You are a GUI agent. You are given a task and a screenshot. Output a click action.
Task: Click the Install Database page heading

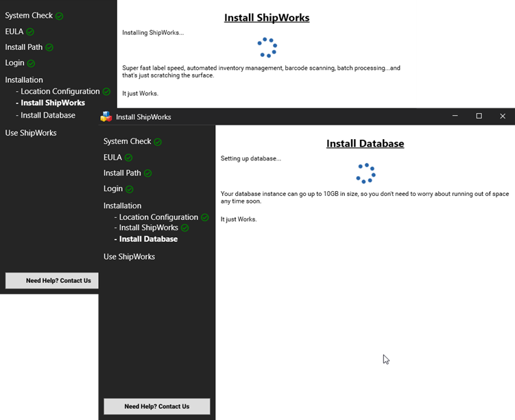(366, 144)
